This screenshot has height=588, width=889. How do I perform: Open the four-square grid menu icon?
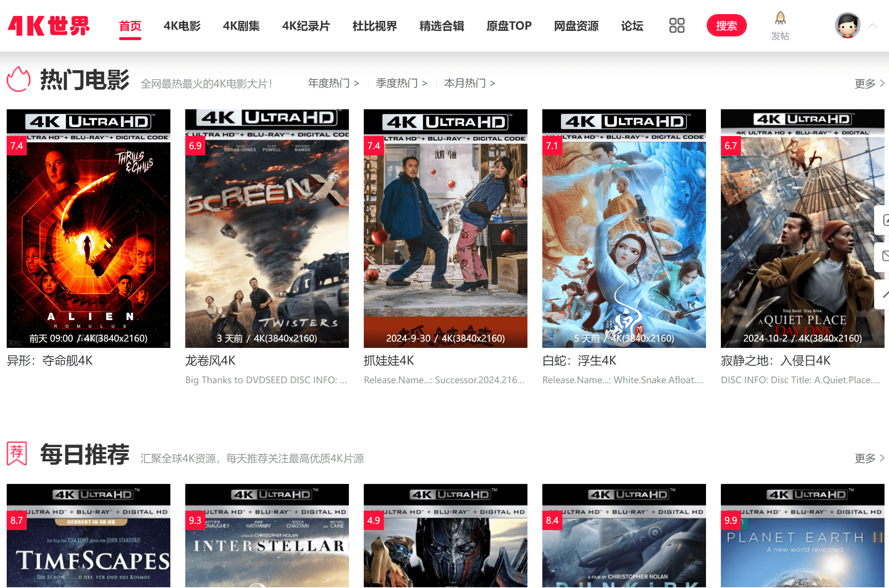[x=677, y=26]
